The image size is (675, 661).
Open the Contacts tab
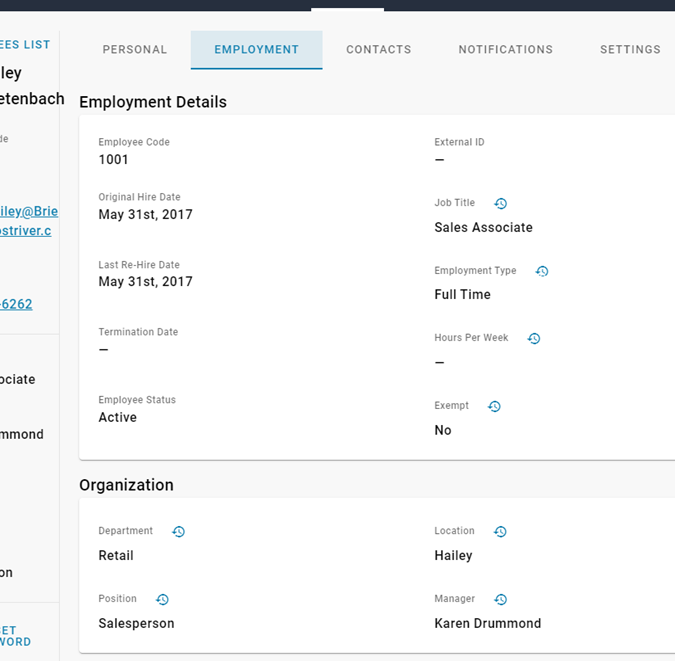(379, 49)
